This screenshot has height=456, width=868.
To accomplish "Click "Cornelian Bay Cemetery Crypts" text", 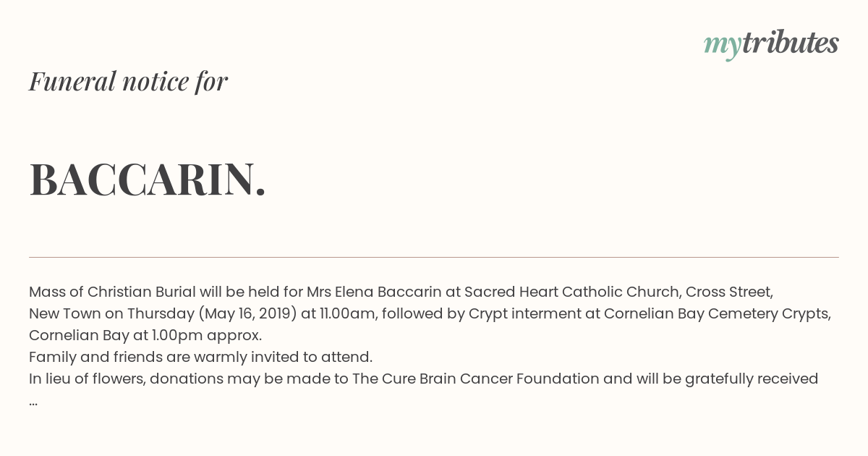I will pos(718,313).
